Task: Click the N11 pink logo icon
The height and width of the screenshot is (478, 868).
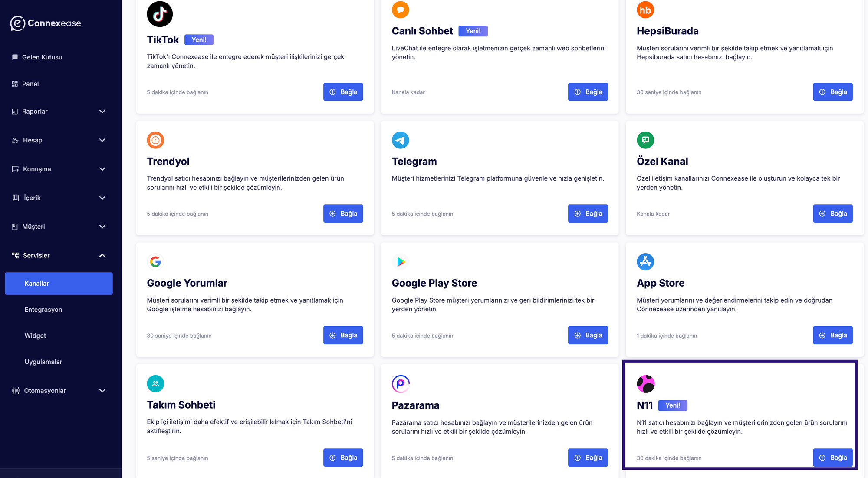Action: 645,384
